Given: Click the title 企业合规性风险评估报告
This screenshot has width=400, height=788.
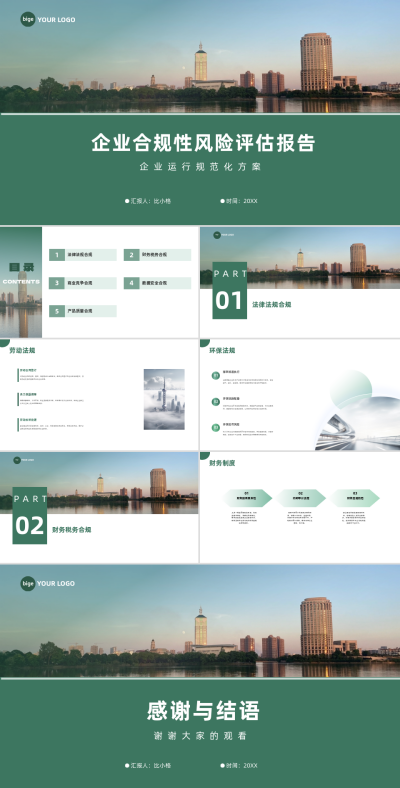Looking at the screenshot, I should [204, 143].
